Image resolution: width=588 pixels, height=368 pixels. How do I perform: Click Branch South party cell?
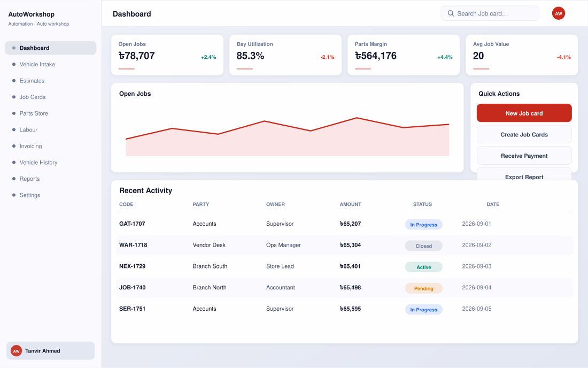(x=210, y=266)
